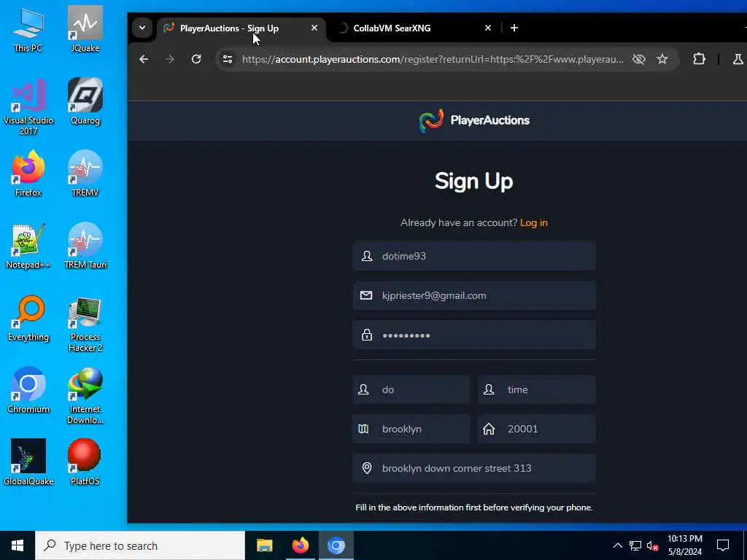Viewport: 747px width, 560px height.
Task: Close the CollabVM SearXNG tab
Action: 488,28
